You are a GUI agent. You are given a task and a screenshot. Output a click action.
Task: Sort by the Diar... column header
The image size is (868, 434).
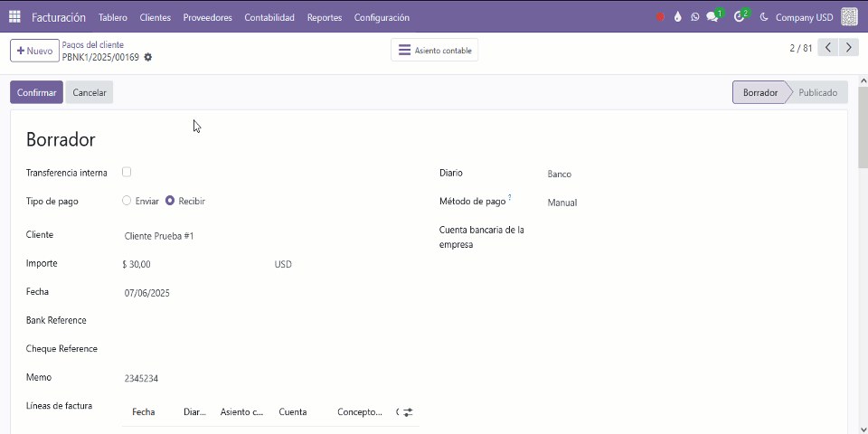(x=195, y=412)
